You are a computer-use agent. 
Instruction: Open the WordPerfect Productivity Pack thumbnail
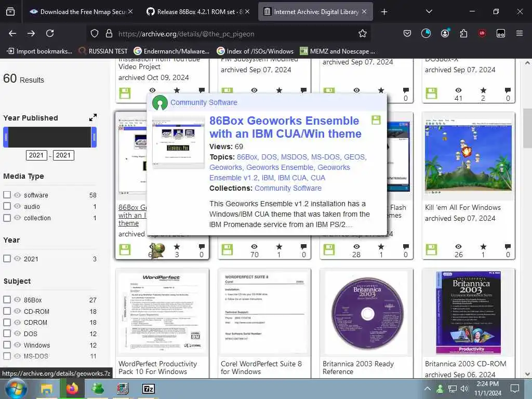(x=162, y=313)
